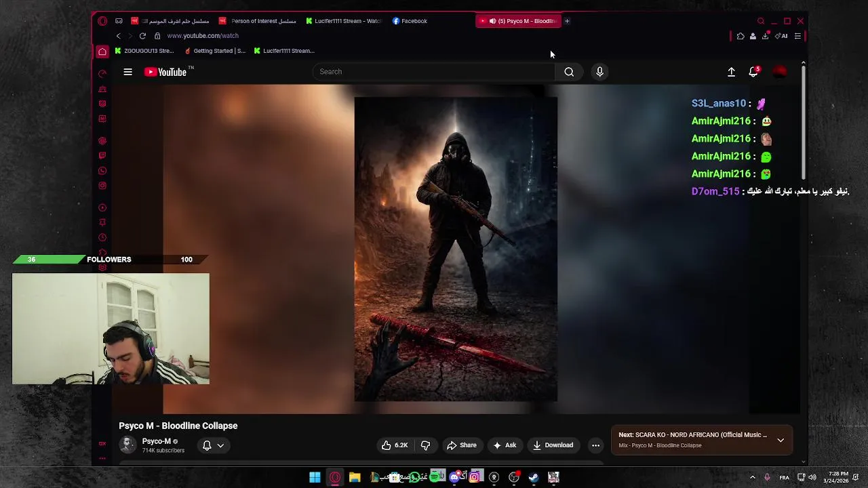Screen dimensions: 868x488
Task: Open Opera profile person icon
Action: pos(753,36)
